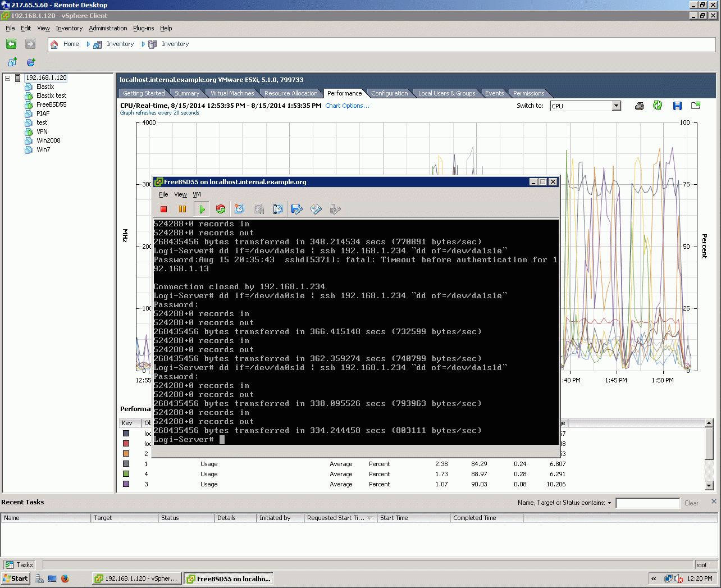
Task: Open the Chart Options link
Action: [x=347, y=106]
